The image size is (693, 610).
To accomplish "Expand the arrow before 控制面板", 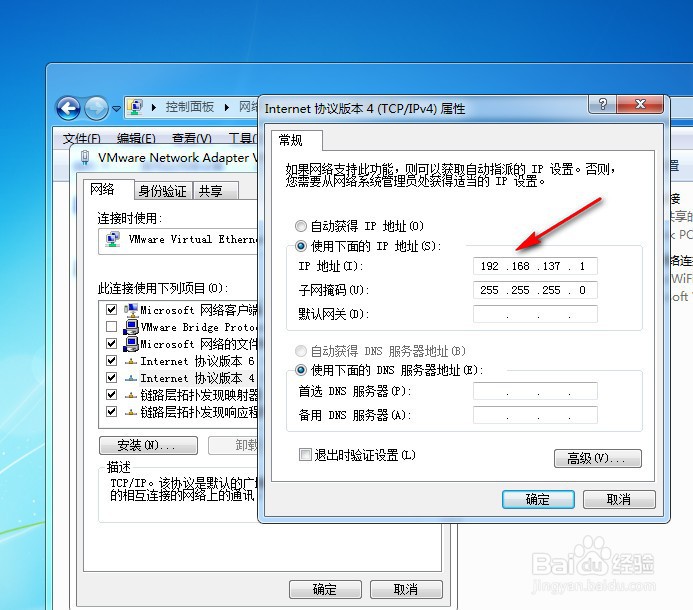I will [x=153, y=107].
